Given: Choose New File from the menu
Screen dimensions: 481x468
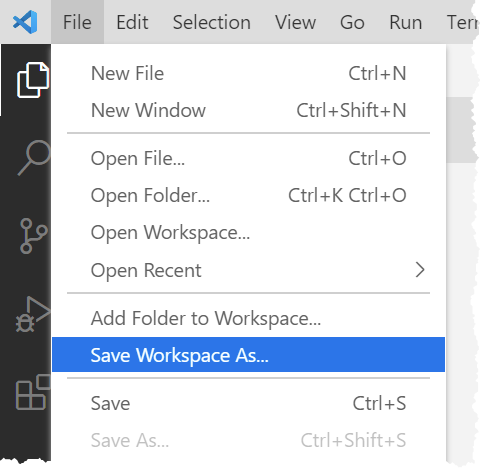Looking at the screenshot, I should pyautogui.click(x=248, y=73).
